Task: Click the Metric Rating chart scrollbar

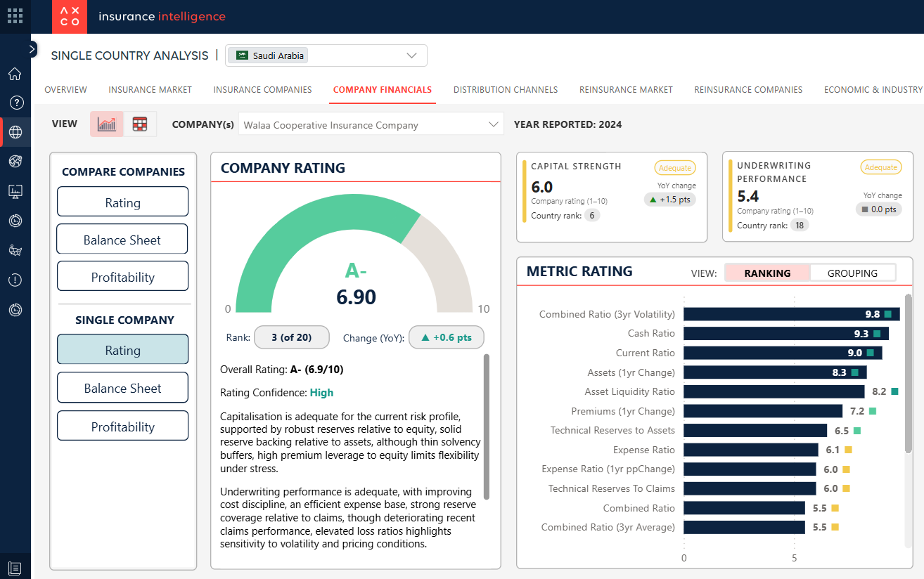Action: tap(909, 373)
